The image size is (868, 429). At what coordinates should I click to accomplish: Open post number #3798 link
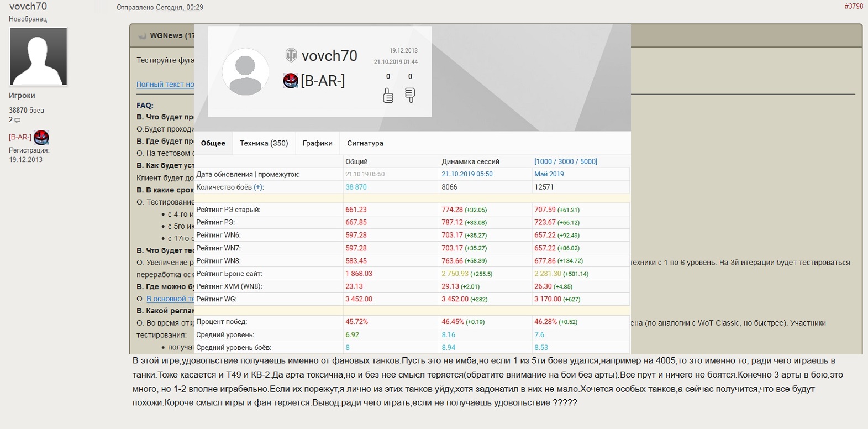[854, 6]
